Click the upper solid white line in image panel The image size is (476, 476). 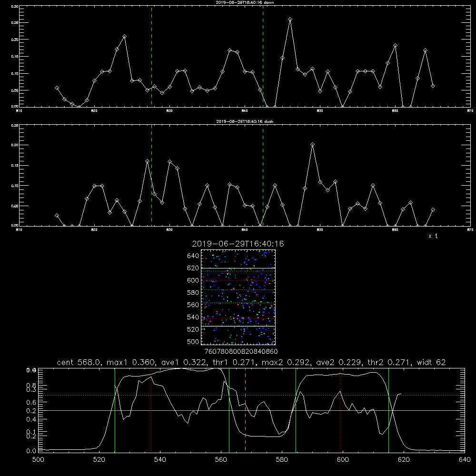coord(238,268)
